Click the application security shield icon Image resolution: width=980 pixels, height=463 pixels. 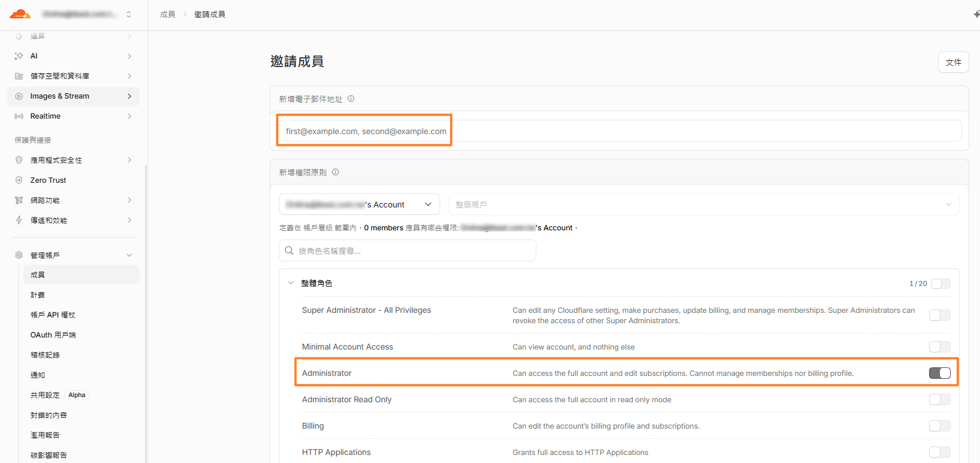[x=19, y=160]
